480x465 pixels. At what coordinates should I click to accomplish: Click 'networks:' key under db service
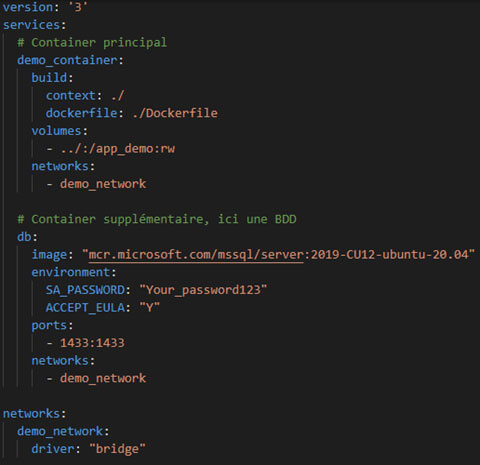(63, 361)
